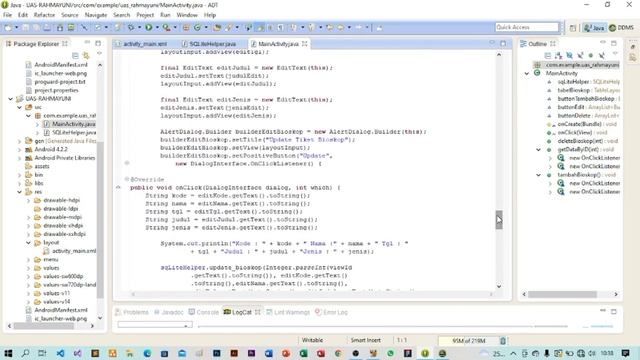Expand the gen folder node

19,141
